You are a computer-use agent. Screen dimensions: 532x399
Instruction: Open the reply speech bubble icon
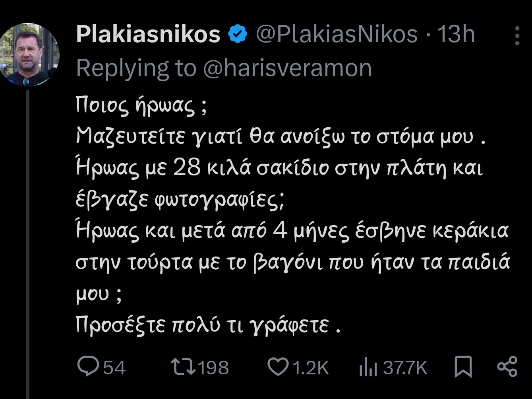[x=88, y=366]
